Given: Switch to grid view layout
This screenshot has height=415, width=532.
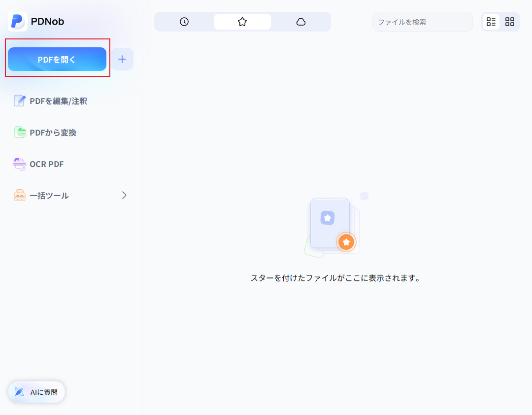Looking at the screenshot, I should (510, 22).
